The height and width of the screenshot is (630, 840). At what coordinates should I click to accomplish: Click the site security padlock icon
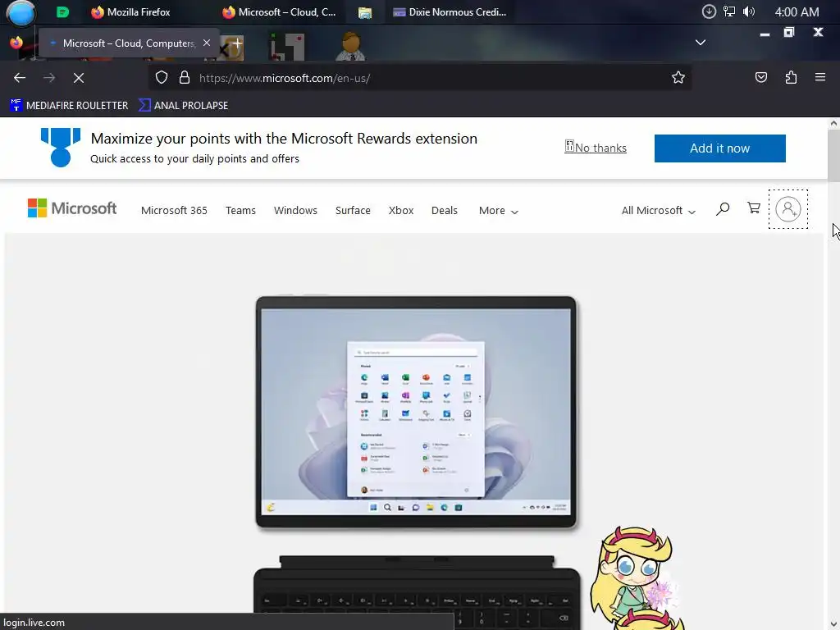tap(185, 78)
